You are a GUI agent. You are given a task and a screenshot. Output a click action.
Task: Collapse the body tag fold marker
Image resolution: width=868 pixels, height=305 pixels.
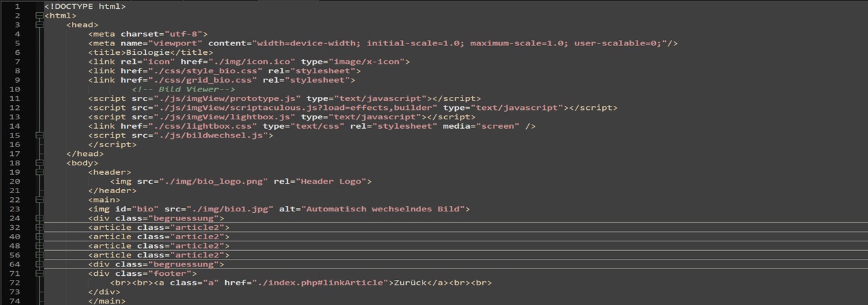[39, 163]
